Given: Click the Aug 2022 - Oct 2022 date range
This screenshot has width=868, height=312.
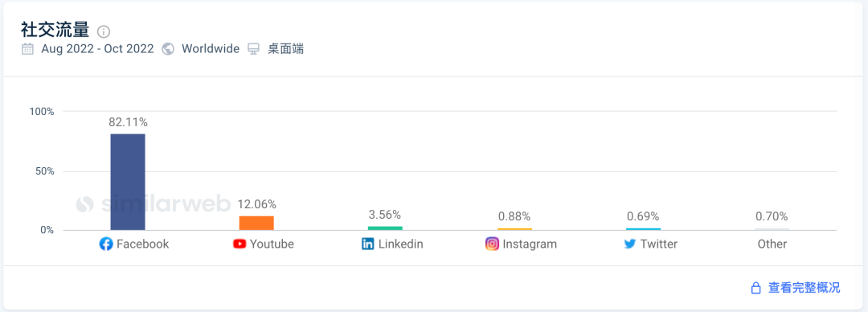Looking at the screenshot, I should pyautogui.click(x=97, y=49).
